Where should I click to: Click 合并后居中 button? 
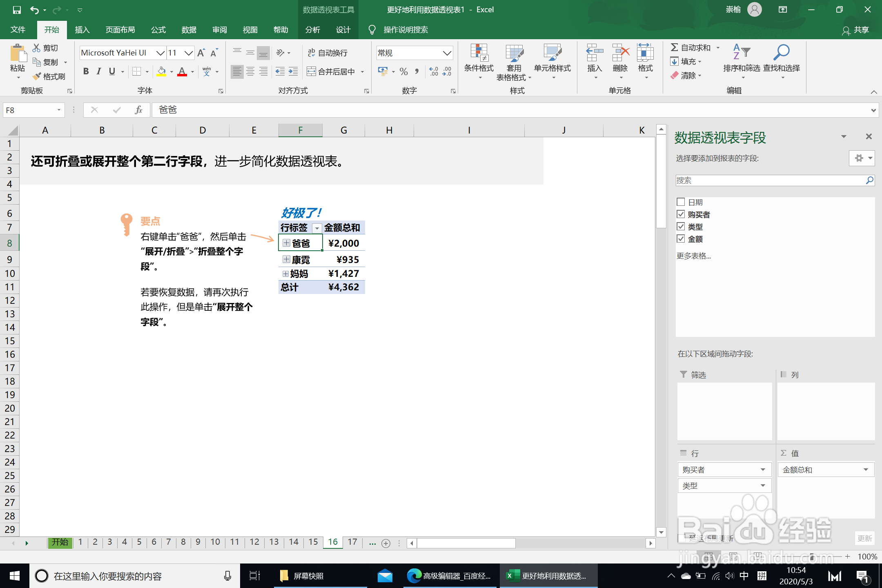(331, 71)
